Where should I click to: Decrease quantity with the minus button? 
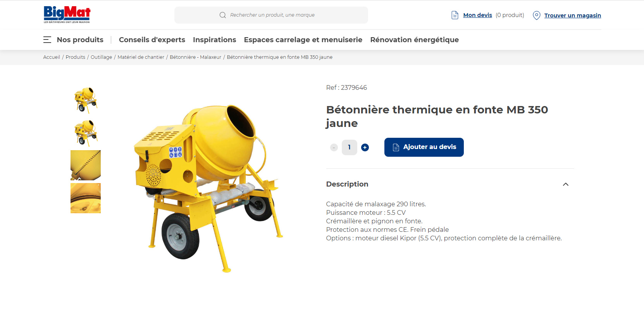[x=334, y=147]
